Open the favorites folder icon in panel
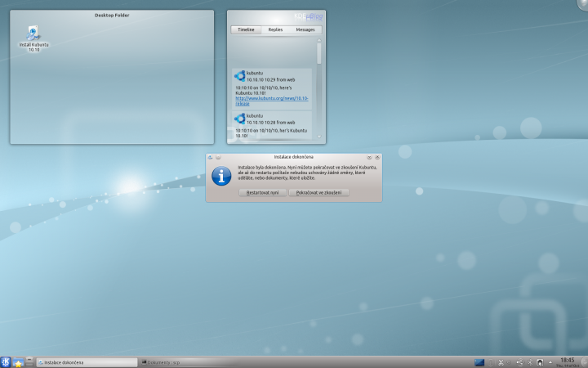 (x=18, y=362)
